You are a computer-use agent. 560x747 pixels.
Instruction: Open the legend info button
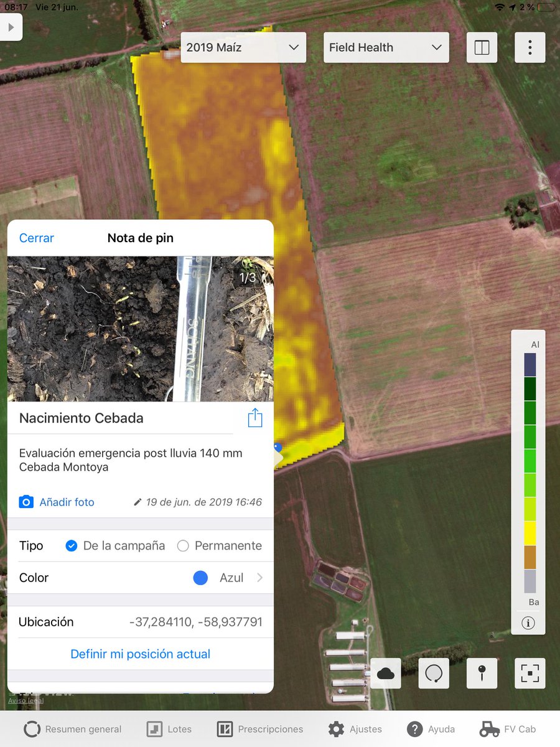(528, 623)
